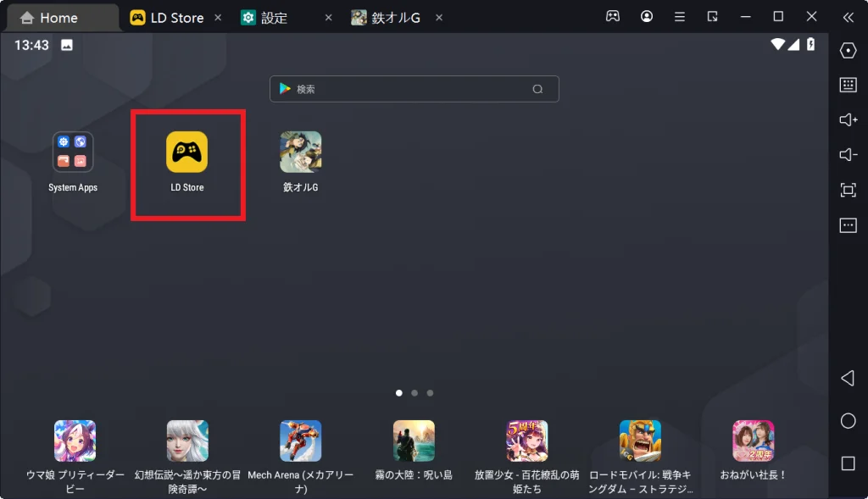Click the Android back triangle button
Screen dimensions: 868x499
[x=848, y=379]
